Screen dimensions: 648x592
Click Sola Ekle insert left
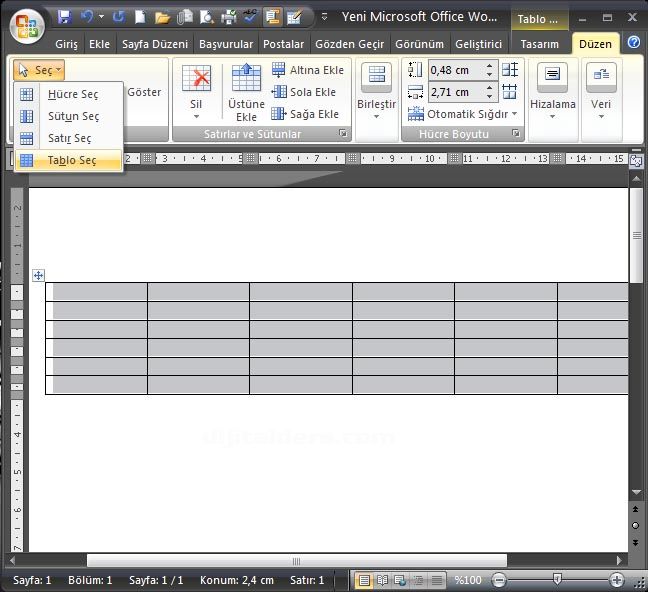304,92
